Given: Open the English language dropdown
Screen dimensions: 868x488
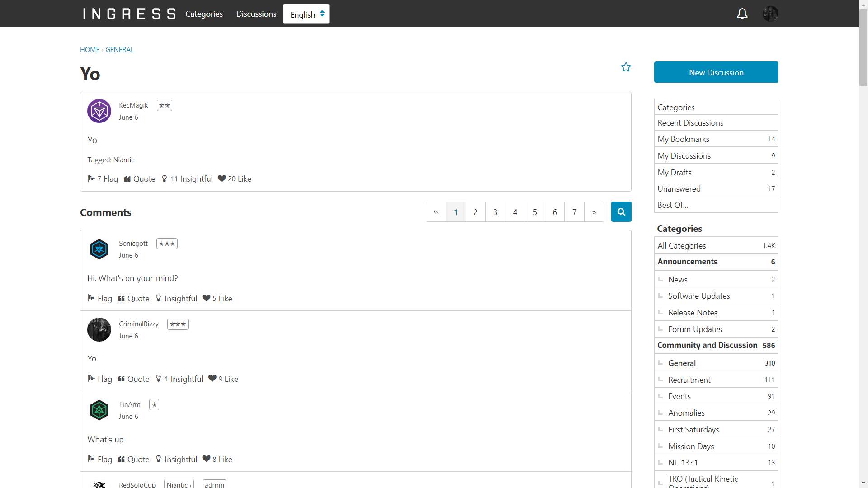Looking at the screenshot, I should (307, 14).
